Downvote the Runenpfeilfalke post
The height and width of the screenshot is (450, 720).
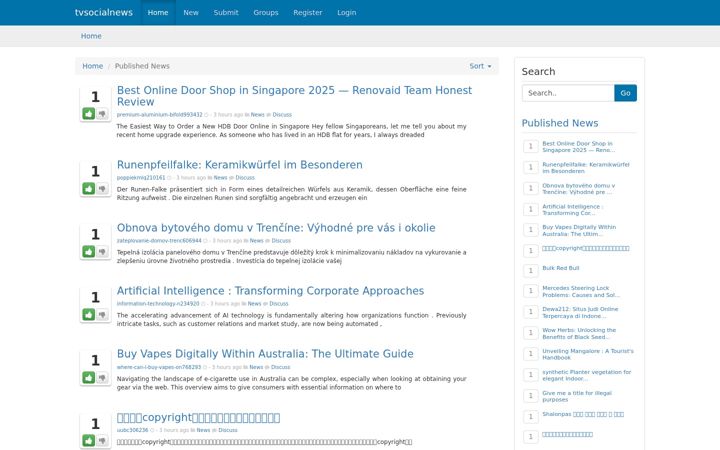coord(102,188)
